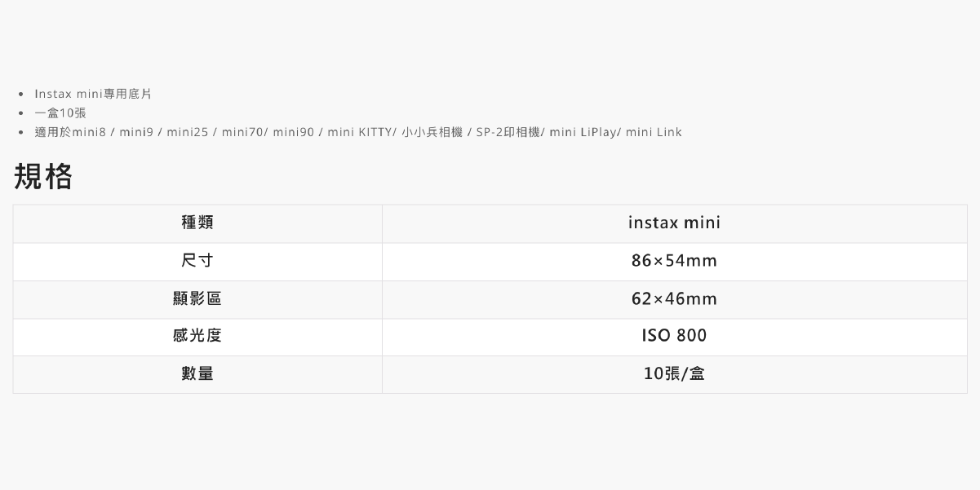Click the 顯影區 row label

tap(197, 299)
